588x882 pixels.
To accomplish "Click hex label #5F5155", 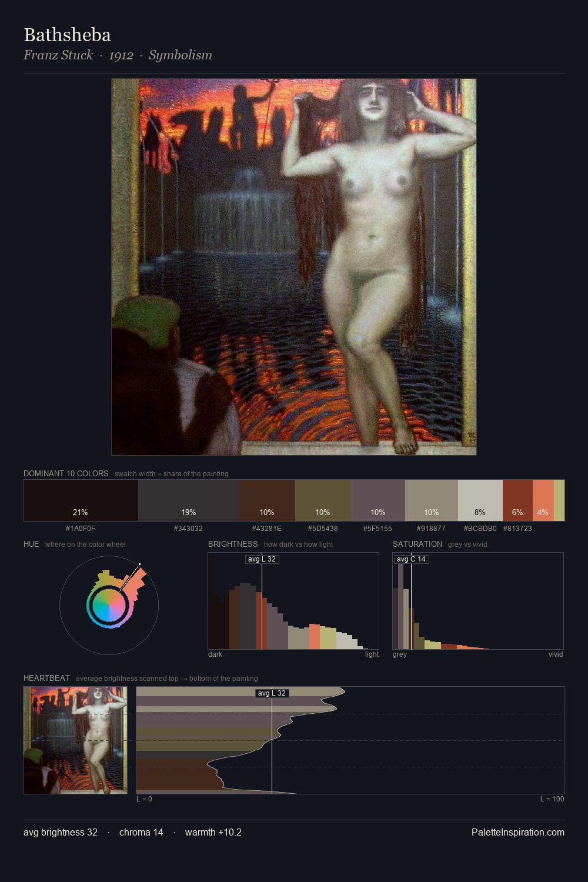I will 377,529.
